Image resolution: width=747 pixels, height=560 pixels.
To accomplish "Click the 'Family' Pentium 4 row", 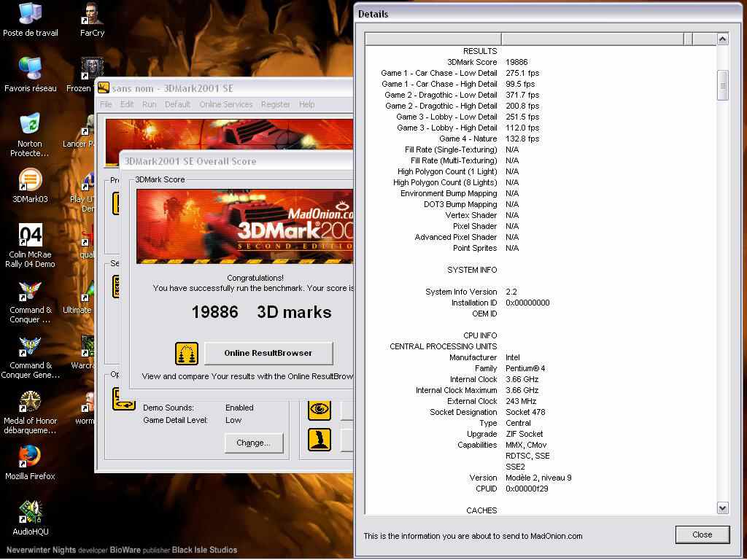I will 541,368.
